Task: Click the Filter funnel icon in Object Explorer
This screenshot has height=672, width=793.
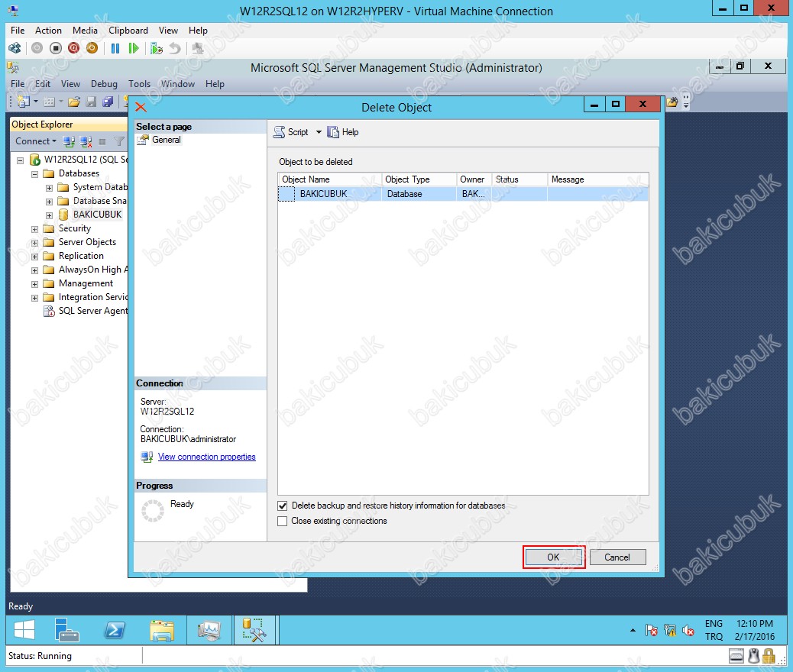Action: (x=119, y=141)
